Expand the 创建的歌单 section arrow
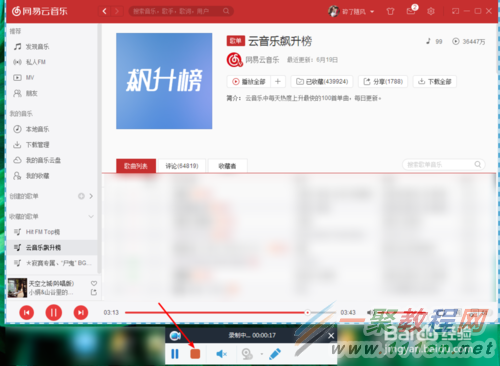The height and width of the screenshot is (366, 500). tap(91, 196)
